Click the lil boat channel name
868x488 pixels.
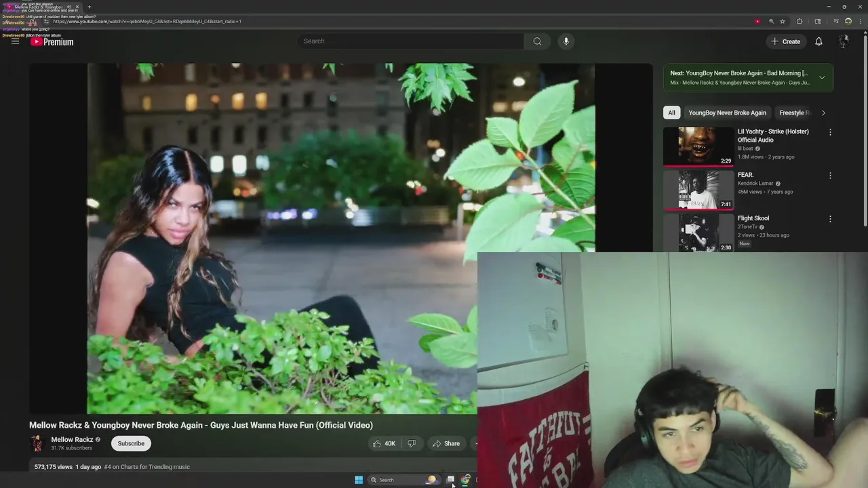click(x=745, y=148)
